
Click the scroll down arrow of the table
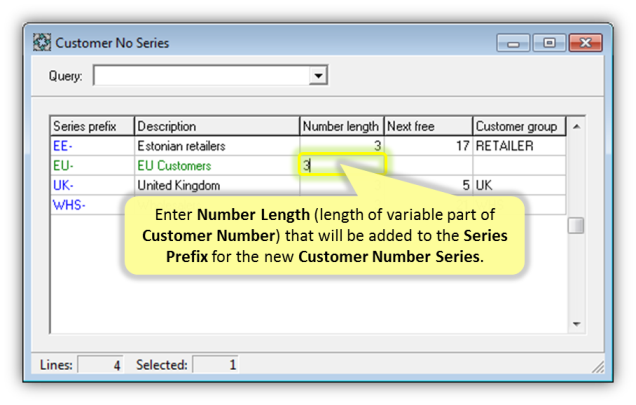[576, 324]
